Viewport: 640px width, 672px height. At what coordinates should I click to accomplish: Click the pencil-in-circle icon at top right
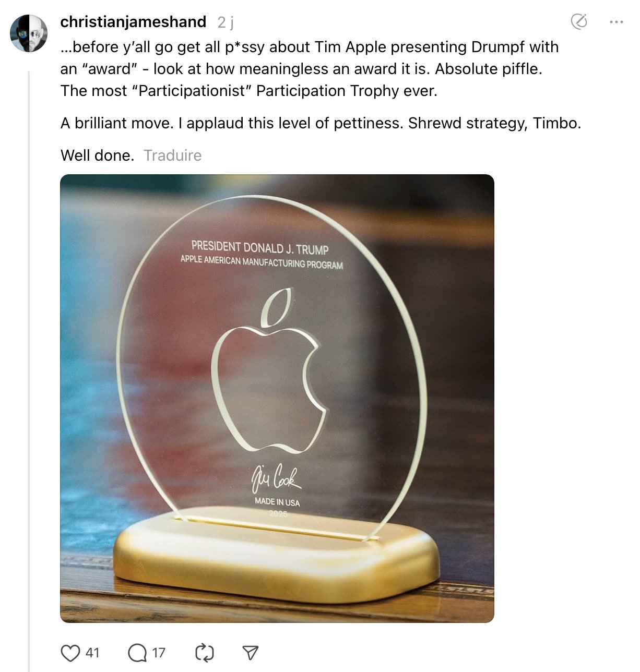579,22
